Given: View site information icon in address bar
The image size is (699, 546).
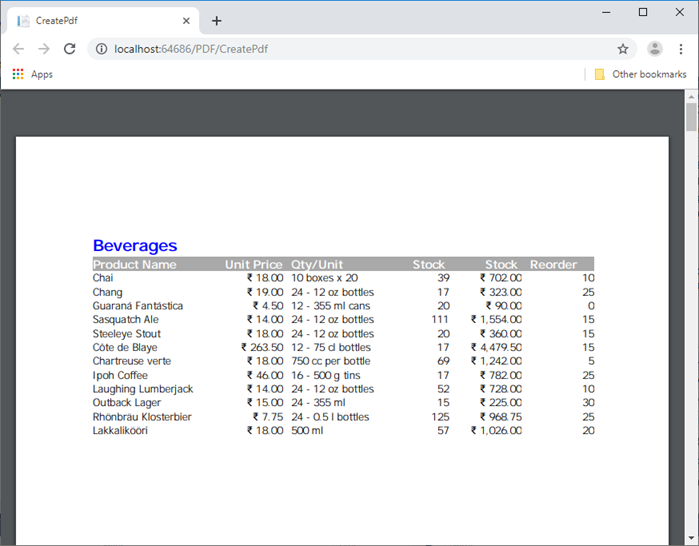Looking at the screenshot, I should pos(101,49).
